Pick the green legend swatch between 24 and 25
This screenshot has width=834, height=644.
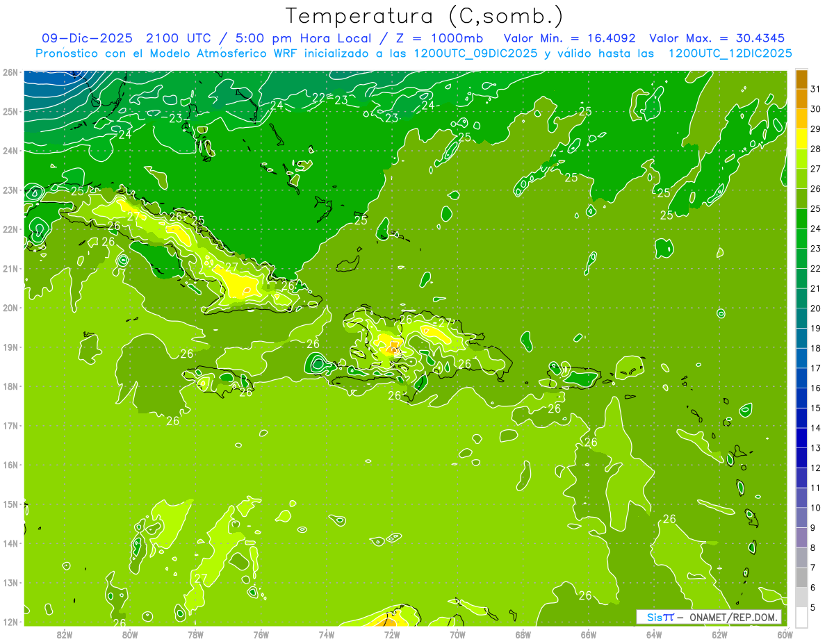click(801, 219)
